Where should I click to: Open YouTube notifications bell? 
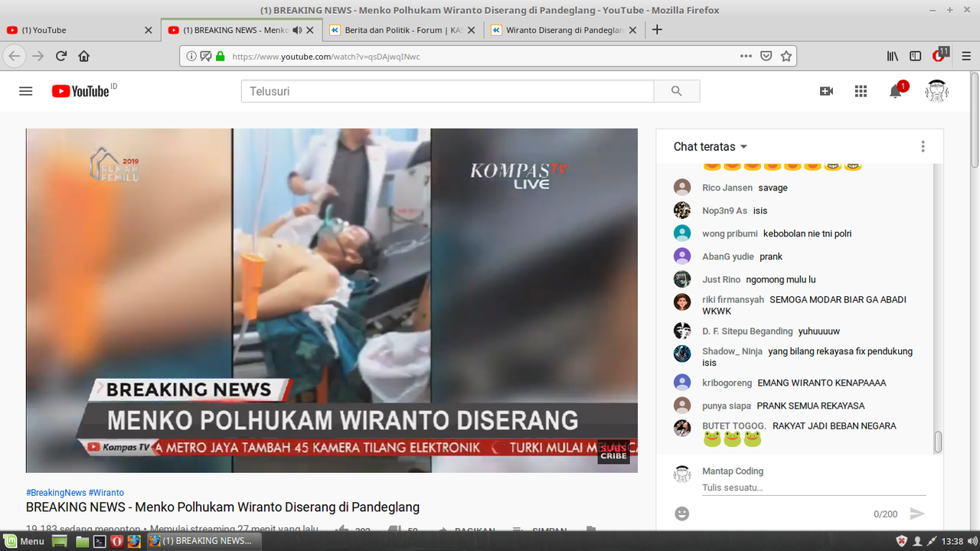pyautogui.click(x=895, y=90)
